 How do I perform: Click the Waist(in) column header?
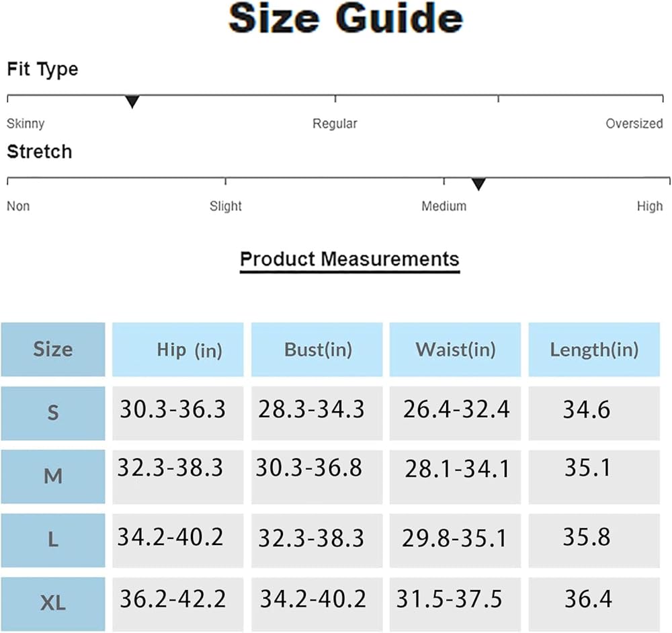point(455,349)
